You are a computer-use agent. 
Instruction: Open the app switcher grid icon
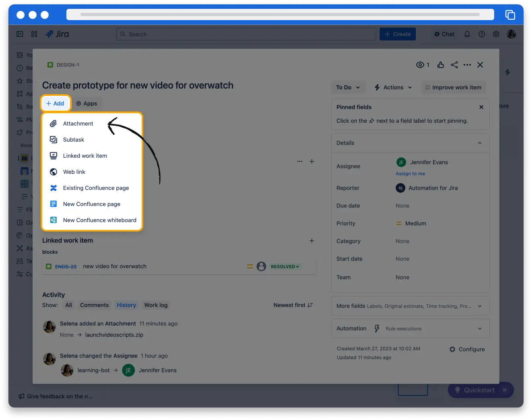34,34
